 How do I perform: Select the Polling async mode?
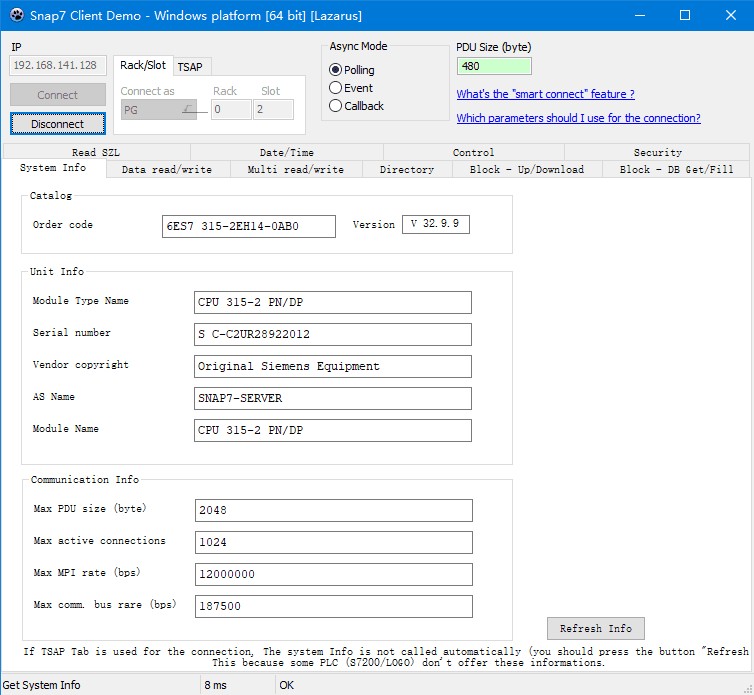[x=336, y=70]
